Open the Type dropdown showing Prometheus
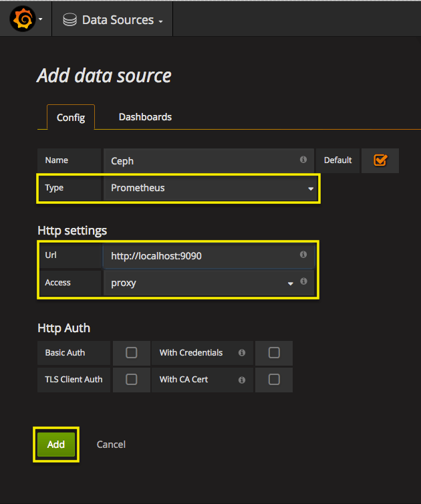 (x=210, y=188)
